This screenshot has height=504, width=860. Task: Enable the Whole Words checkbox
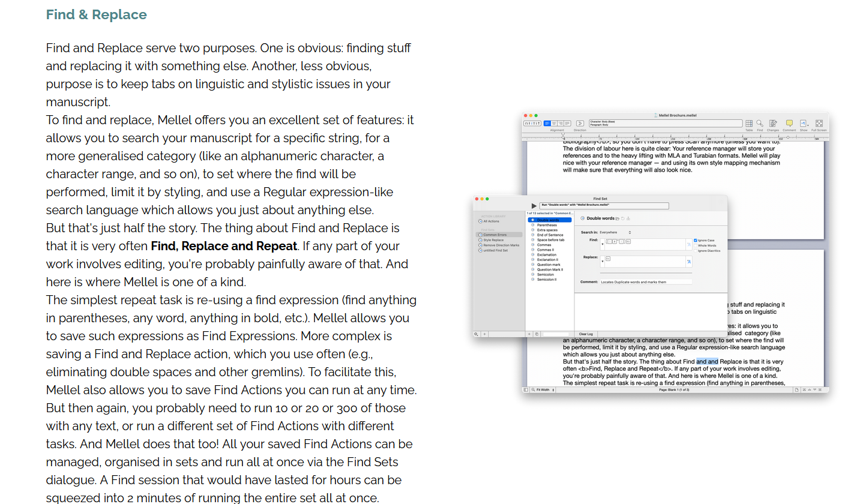696,245
